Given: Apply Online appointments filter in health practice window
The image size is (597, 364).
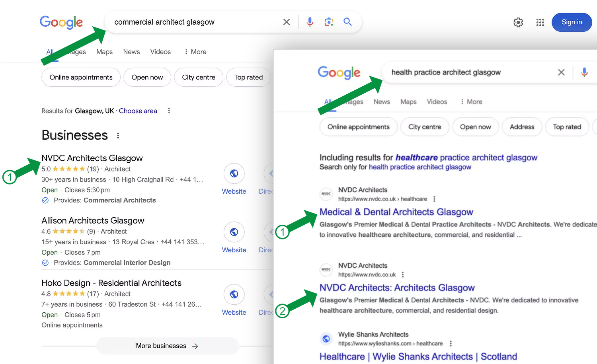Looking at the screenshot, I should tap(359, 127).
